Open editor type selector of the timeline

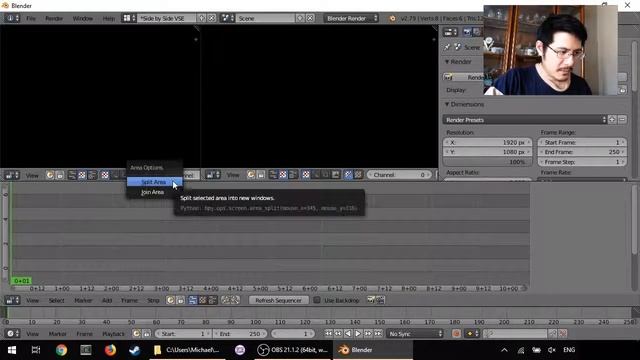pos(12,334)
